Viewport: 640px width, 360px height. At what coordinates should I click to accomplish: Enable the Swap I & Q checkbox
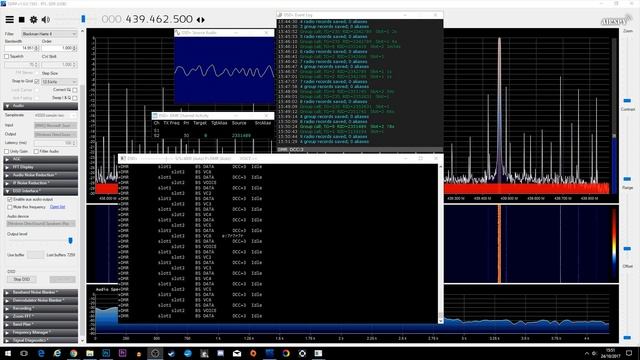click(x=75, y=98)
